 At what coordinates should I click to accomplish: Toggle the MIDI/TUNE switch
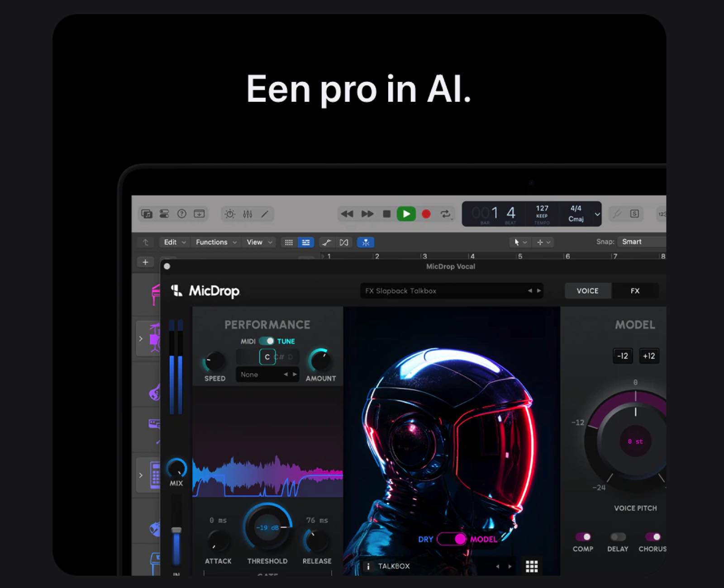point(267,341)
